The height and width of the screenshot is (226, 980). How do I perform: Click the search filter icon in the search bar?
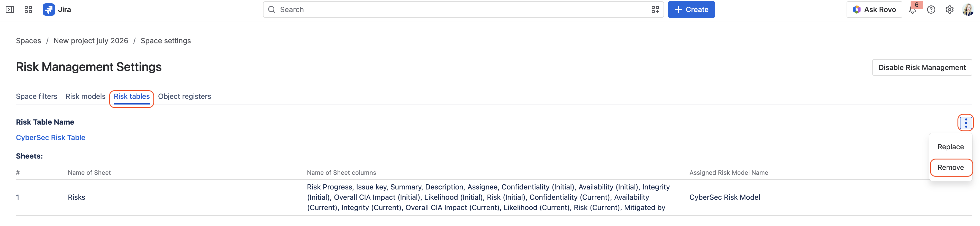[655, 10]
